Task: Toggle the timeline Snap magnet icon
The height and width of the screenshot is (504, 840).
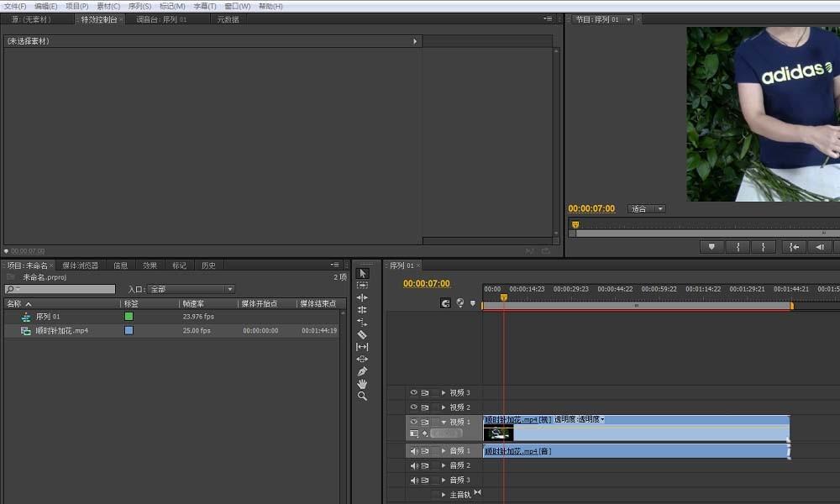Action: [445, 303]
